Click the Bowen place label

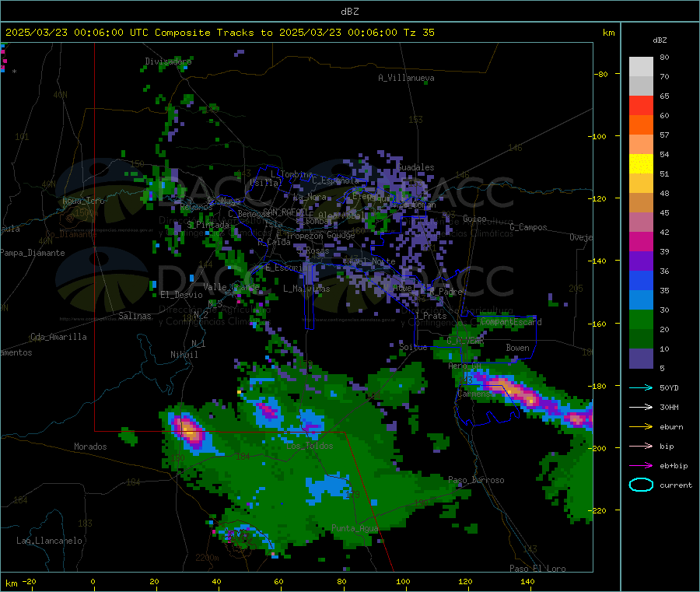point(517,348)
